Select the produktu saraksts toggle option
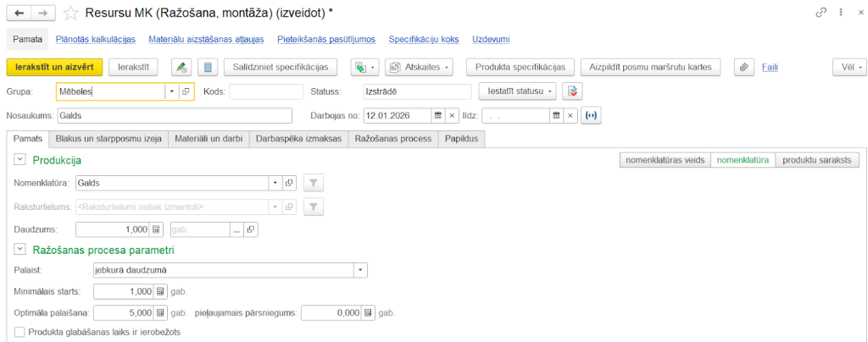This screenshot has height=342, width=868. coord(817,159)
